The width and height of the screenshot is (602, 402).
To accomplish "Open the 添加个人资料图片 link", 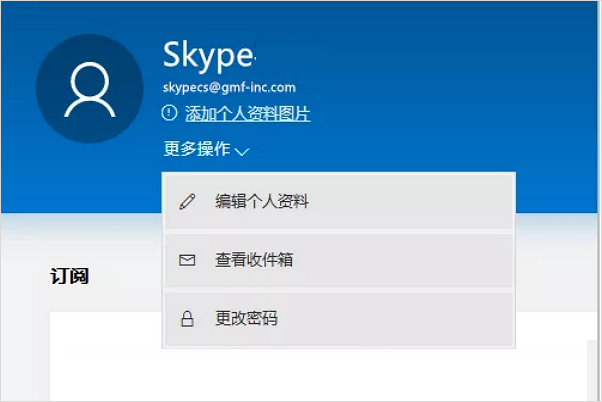I will (248, 114).
